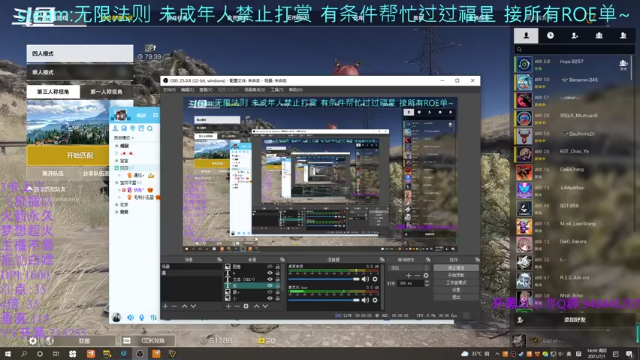640x360 pixels.
Task: Open CDK兑换 redemption button
Action: [x=148, y=340]
